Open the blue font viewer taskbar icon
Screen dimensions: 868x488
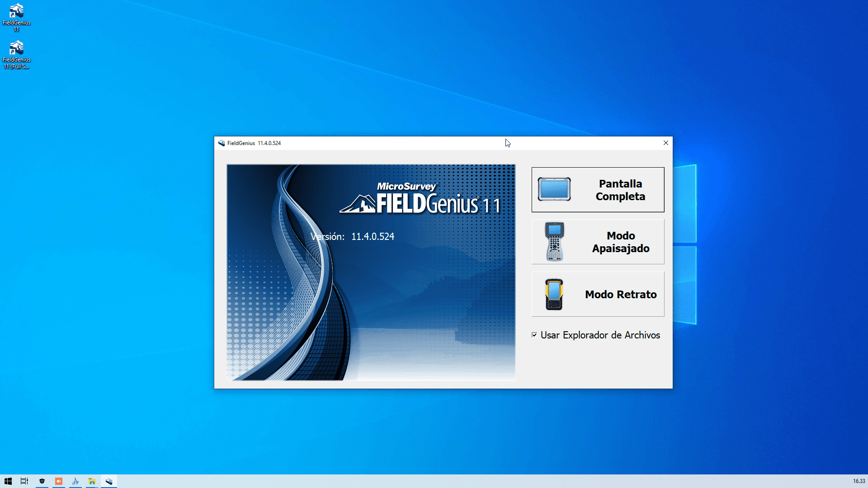(x=75, y=481)
